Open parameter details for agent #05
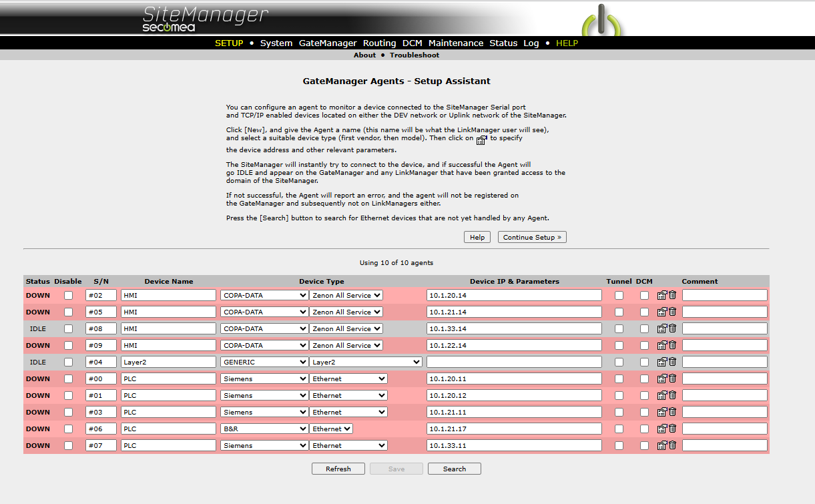This screenshot has height=504, width=815. click(x=662, y=312)
